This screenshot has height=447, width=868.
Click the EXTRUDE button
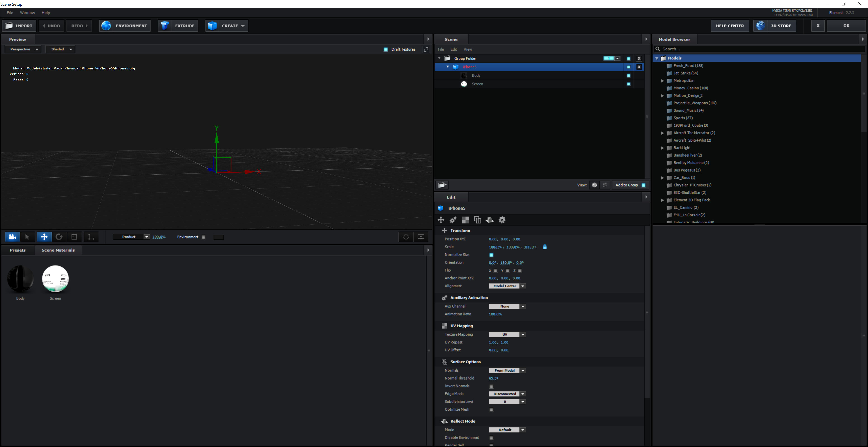click(x=178, y=26)
